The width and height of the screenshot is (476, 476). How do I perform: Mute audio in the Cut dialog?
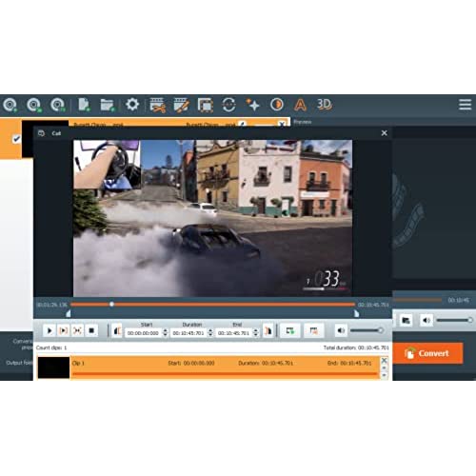point(341,330)
